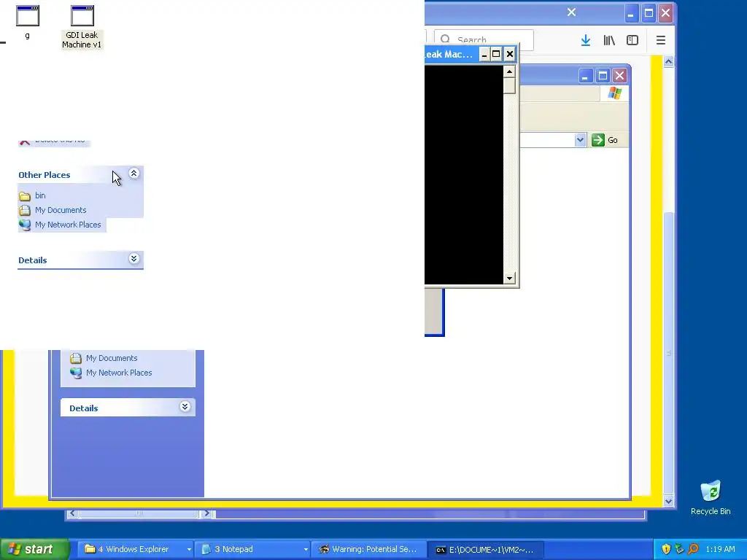Expand Windows Explorer taskbar group arrow
The height and width of the screenshot is (560, 747).
(x=189, y=550)
